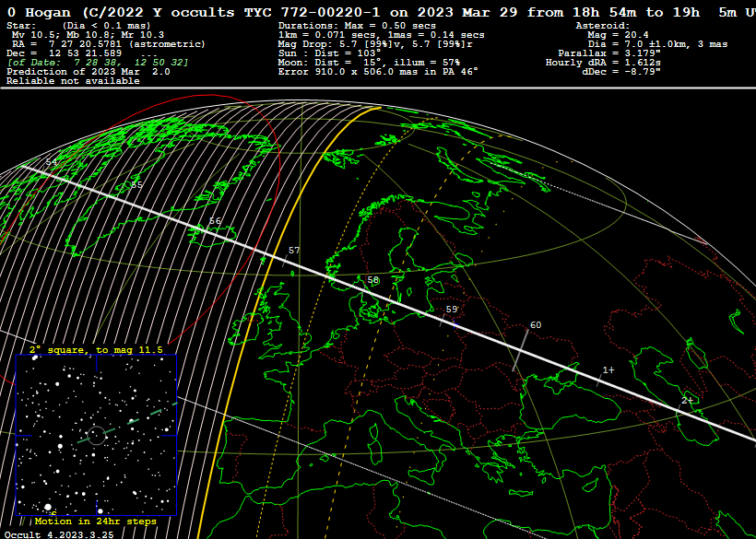The image size is (756, 539).
Task: Click 'Durations: Max = 0.50 secs' text
Action: [x=358, y=26]
